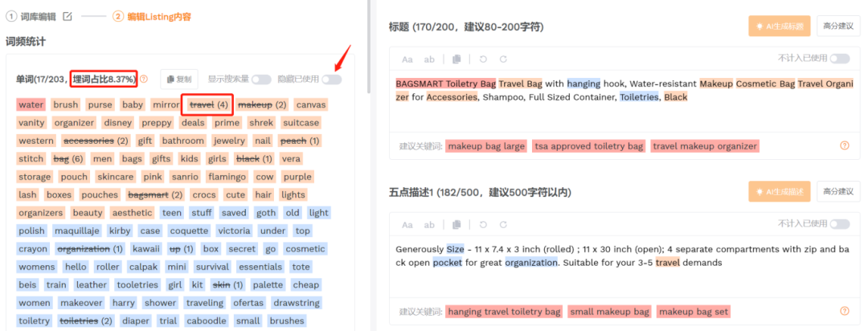Click the 'aesthetic' word tag
This screenshot has width=868, height=331.
(132, 213)
